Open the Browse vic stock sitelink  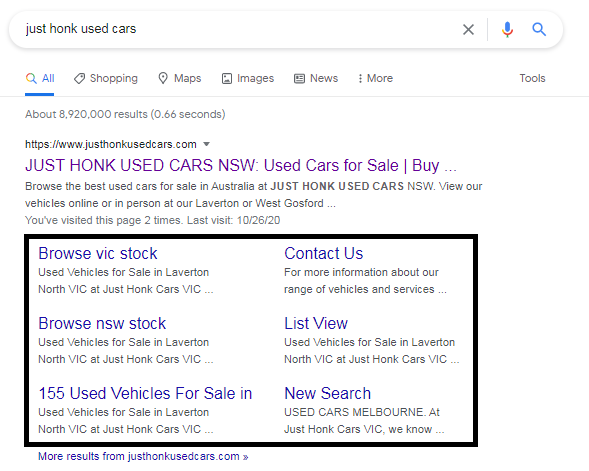98,253
